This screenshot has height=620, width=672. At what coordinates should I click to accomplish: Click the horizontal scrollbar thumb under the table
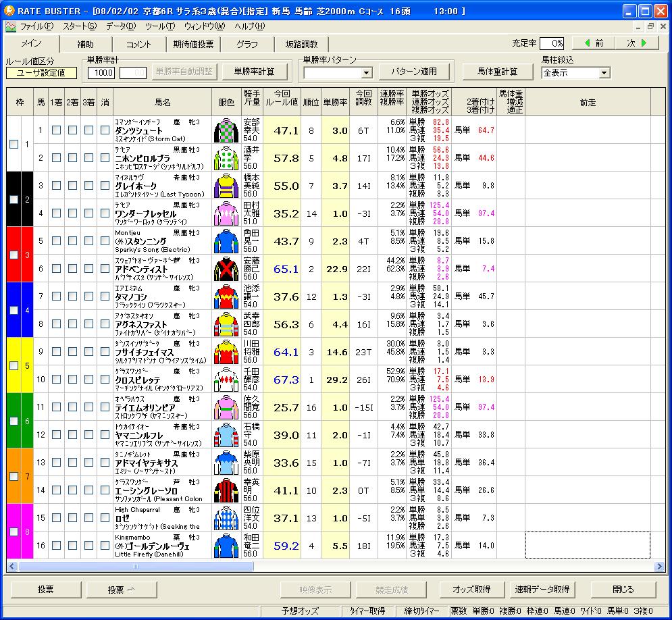pos(136,567)
